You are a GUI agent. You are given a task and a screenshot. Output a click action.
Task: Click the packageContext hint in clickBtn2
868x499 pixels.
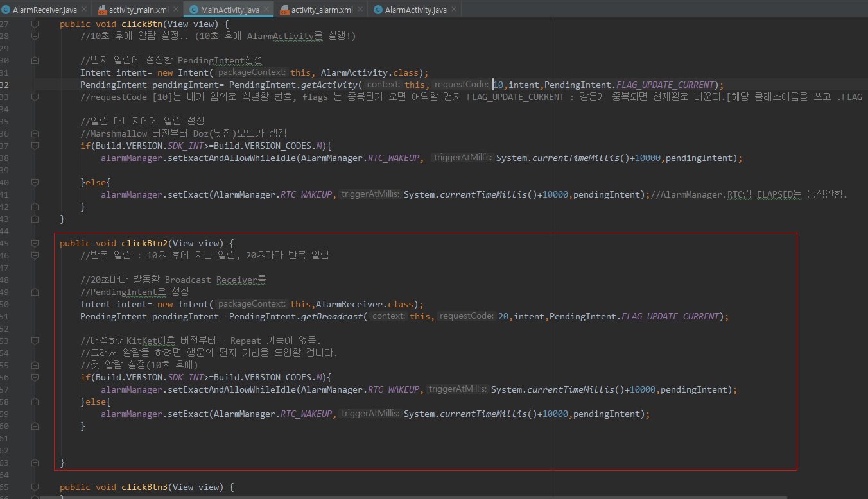click(x=251, y=304)
